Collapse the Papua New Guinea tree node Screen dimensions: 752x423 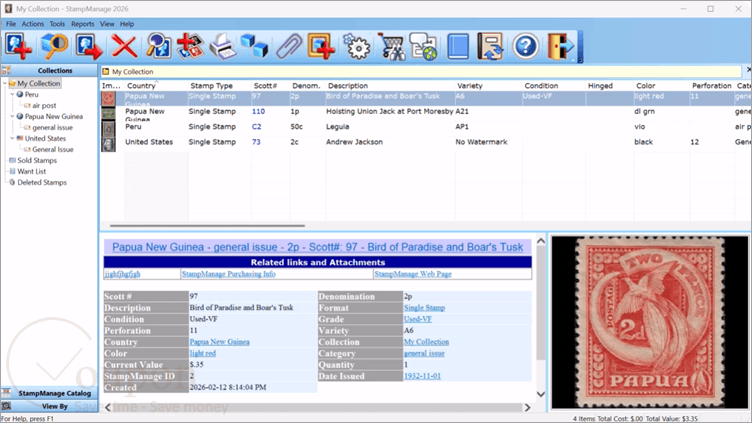(12, 117)
